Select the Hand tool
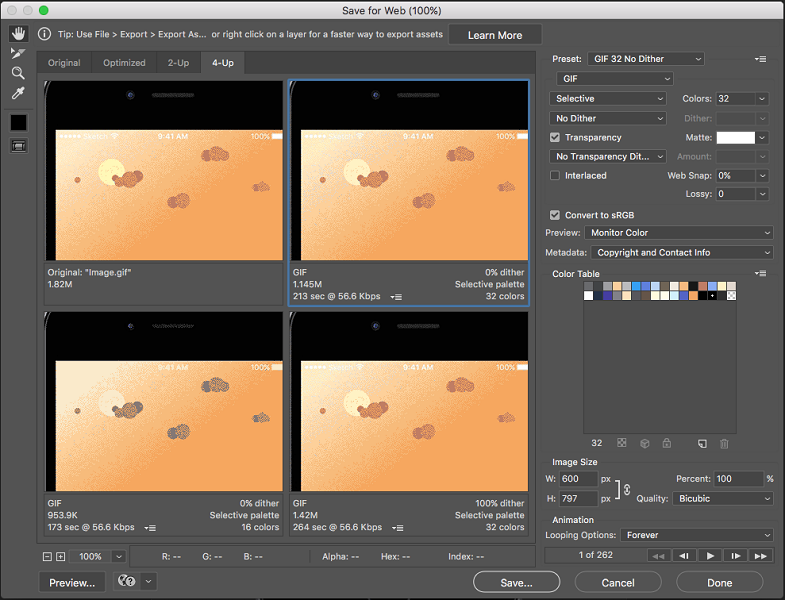This screenshot has height=600, width=785. pyautogui.click(x=18, y=34)
